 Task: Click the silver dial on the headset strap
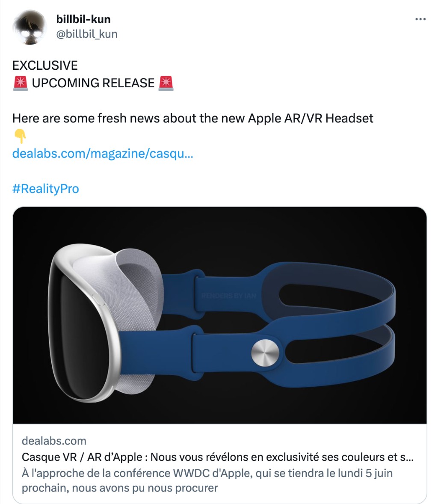tap(265, 353)
